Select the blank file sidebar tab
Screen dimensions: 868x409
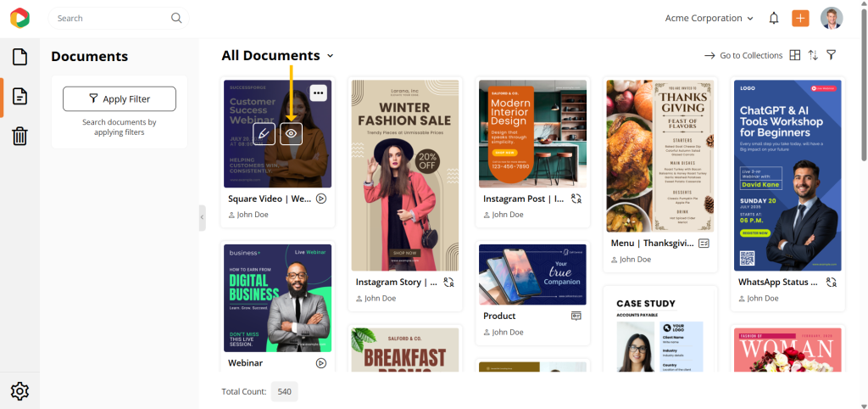[x=19, y=57]
